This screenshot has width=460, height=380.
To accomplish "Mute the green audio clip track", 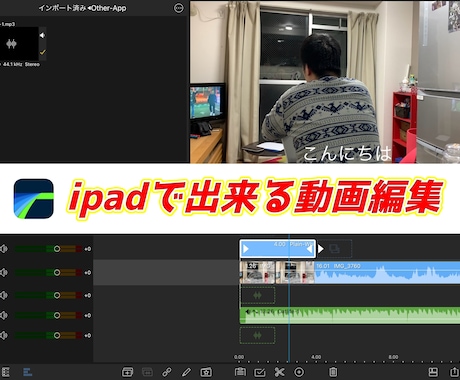I will pyautogui.click(x=4, y=315).
